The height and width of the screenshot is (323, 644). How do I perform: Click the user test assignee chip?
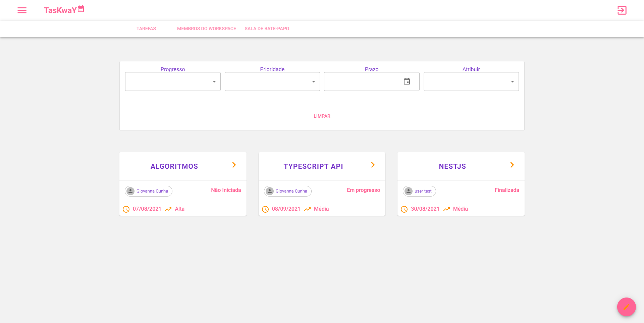pos(419,191)
